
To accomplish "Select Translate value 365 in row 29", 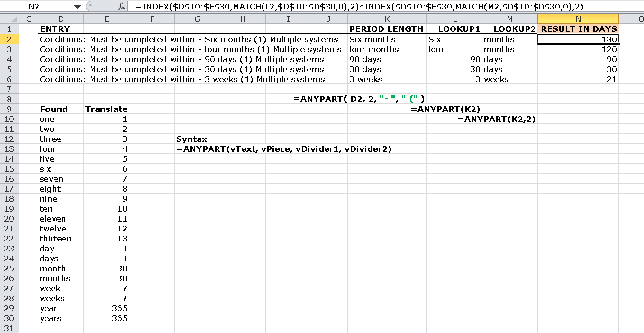I will click(106, 308).
